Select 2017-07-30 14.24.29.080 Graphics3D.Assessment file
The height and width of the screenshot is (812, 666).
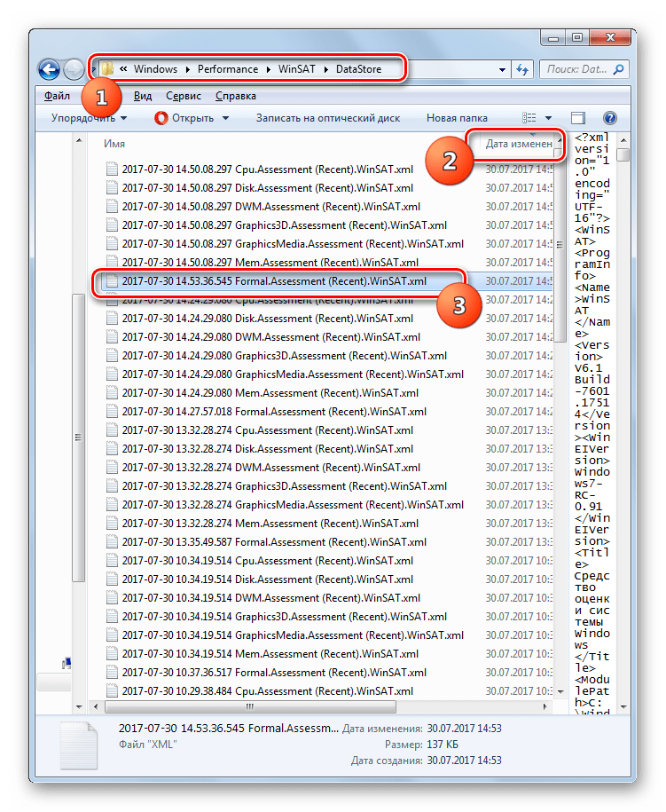coord(284,356)
